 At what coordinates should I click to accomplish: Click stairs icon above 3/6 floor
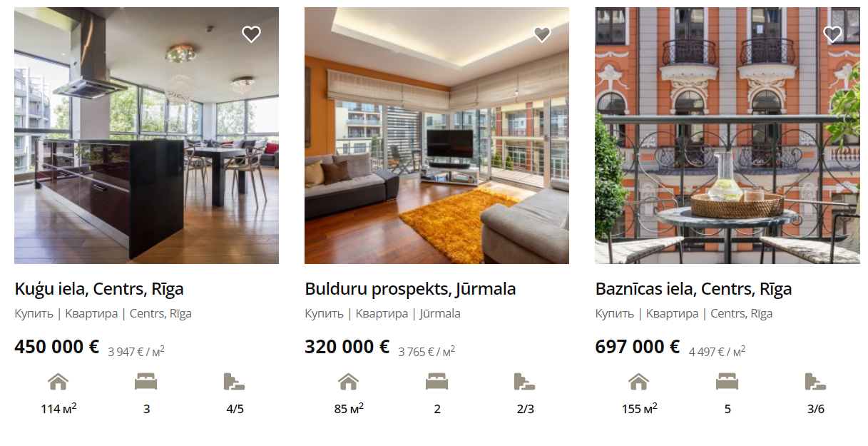coord(815,382)
